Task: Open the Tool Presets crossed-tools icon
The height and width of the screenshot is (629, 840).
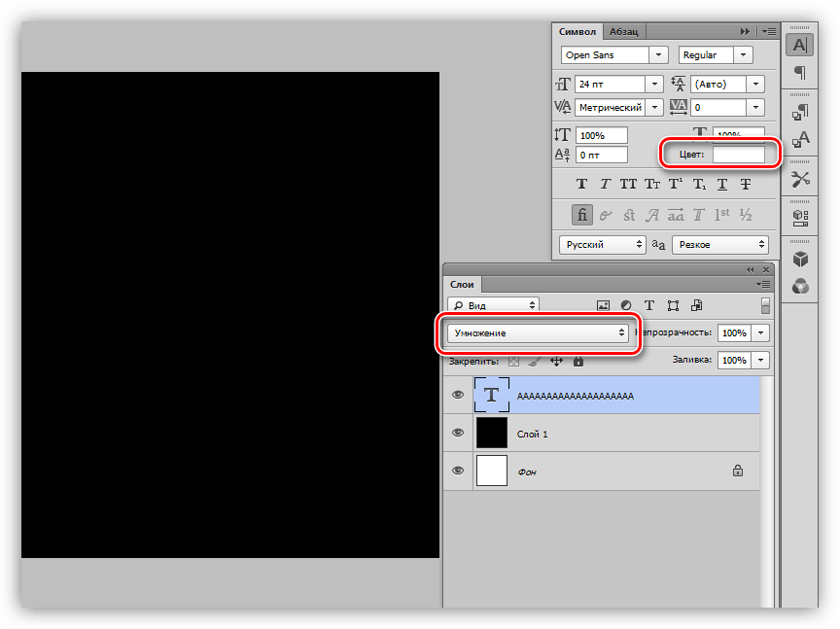Action: pos(800,179)
